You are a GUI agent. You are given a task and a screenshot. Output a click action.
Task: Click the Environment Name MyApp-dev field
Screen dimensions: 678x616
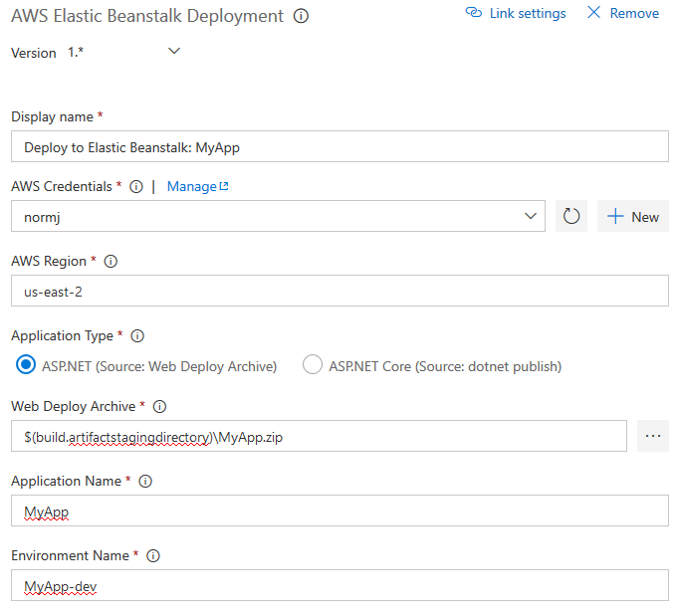pos(339,585)
